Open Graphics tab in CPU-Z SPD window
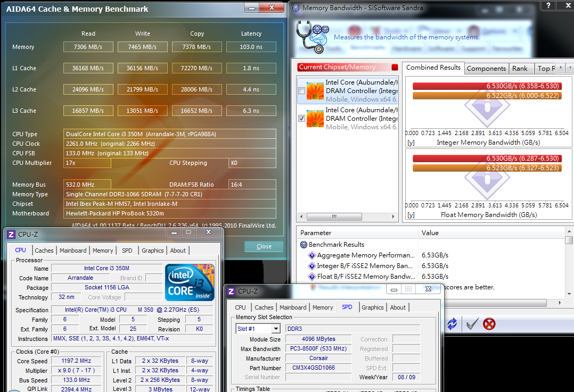 pyautogui.click(x=373, y=307)
